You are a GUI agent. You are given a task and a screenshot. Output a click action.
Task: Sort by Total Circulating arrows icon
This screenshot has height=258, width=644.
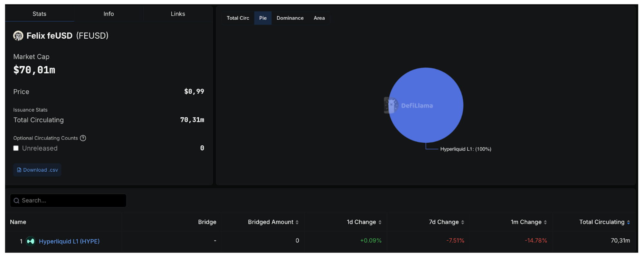point(628,222)
